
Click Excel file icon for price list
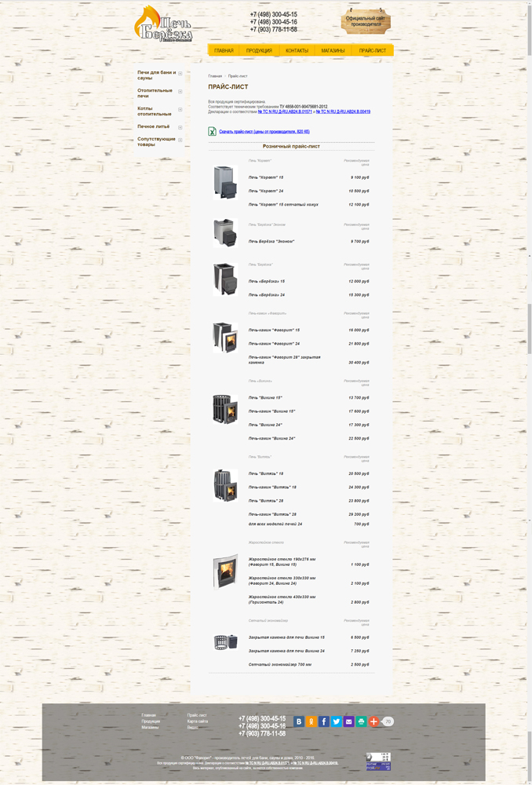click(212, 131)
